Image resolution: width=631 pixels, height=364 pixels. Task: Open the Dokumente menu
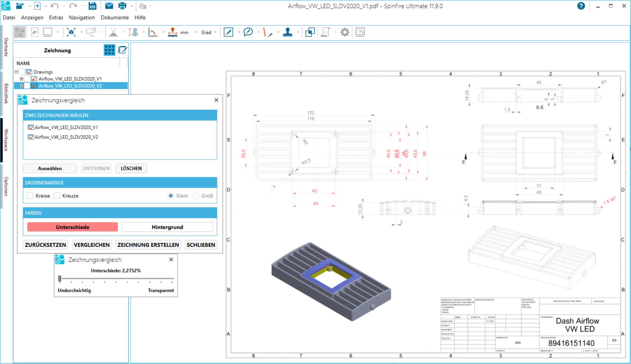115,18
